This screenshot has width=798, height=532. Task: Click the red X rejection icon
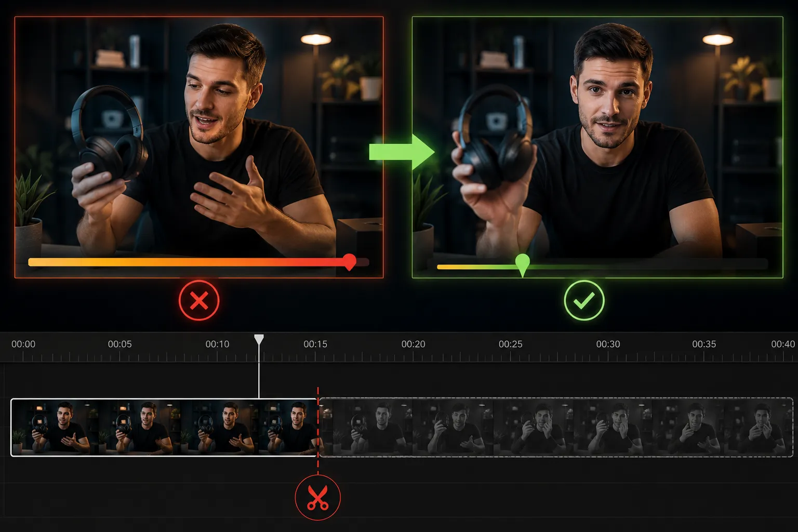coord(199,300)
